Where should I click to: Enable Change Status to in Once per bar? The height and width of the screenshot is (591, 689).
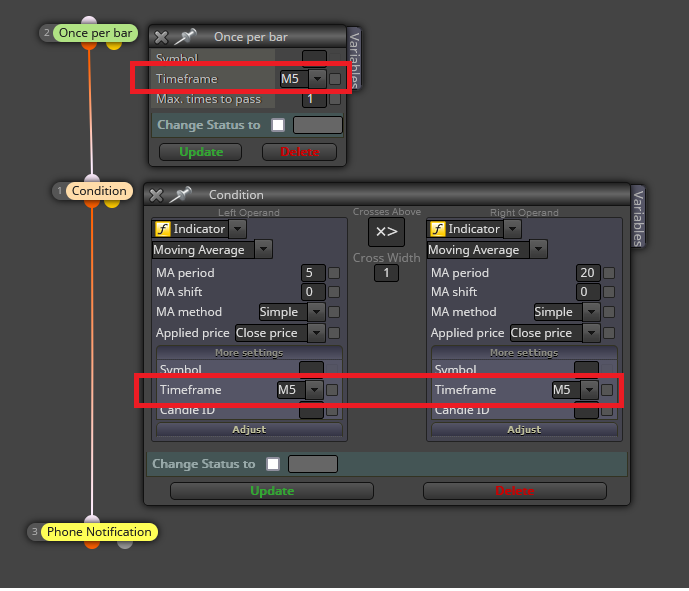278,125
